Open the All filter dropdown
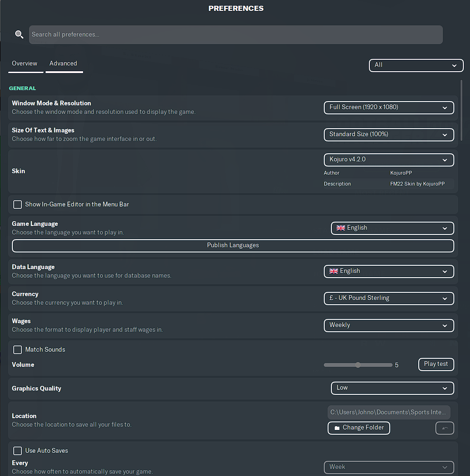 click(x=416, y=65)
